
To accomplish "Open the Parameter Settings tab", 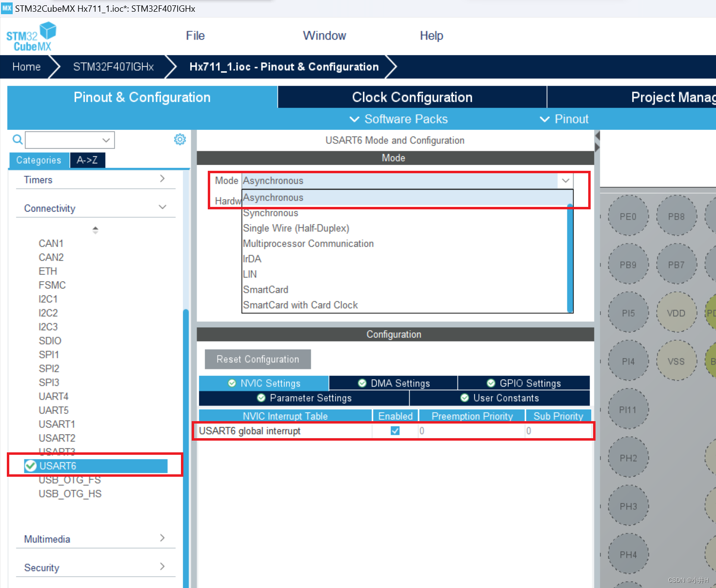I will (x=304, y=398).
